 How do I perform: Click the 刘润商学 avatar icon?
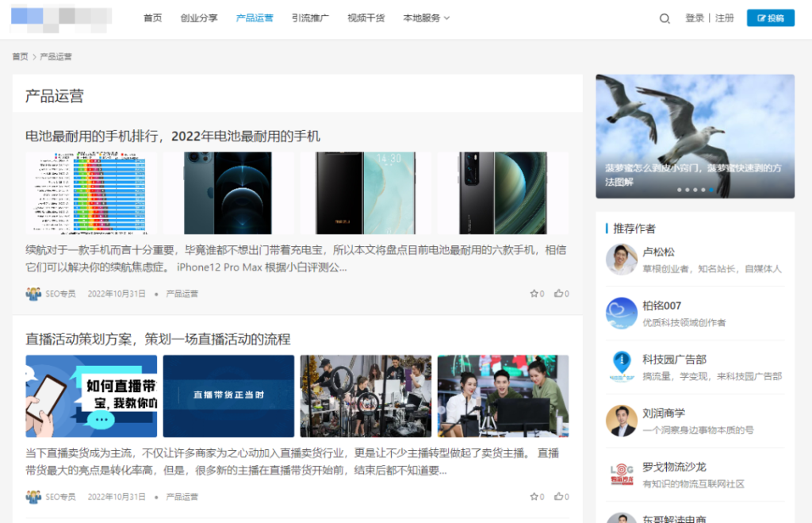(x=622, y=421)
